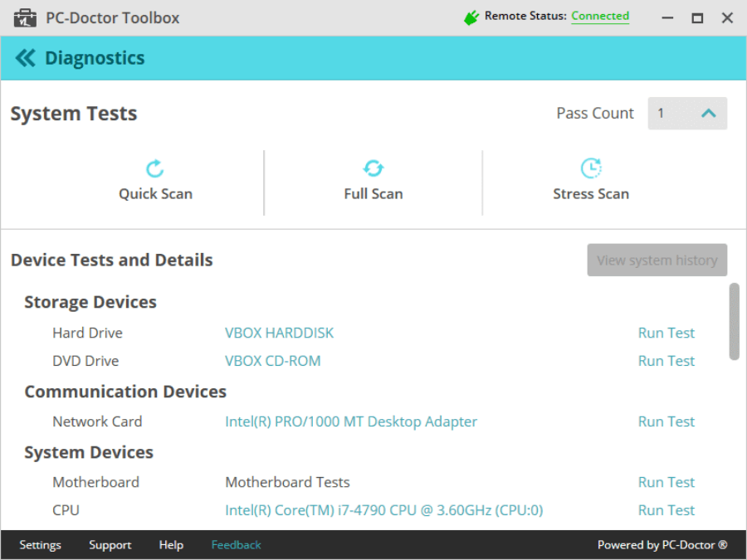Go back using Diagnostics double-chevron icon

26,58
